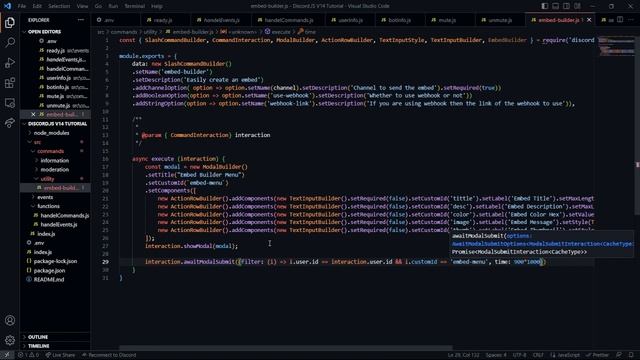
Task: Toggle primary side bar layout icon
Action: coord(544,6)
